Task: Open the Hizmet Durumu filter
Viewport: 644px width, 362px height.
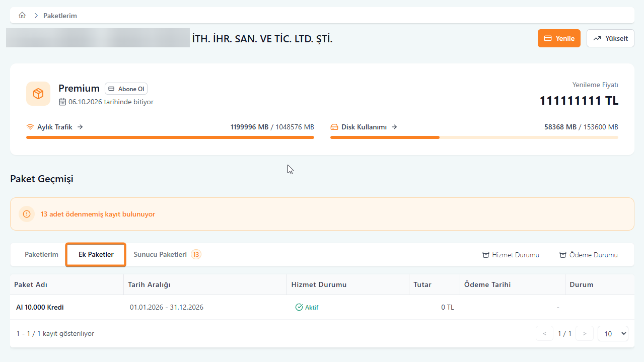Action: click(511, 255)
